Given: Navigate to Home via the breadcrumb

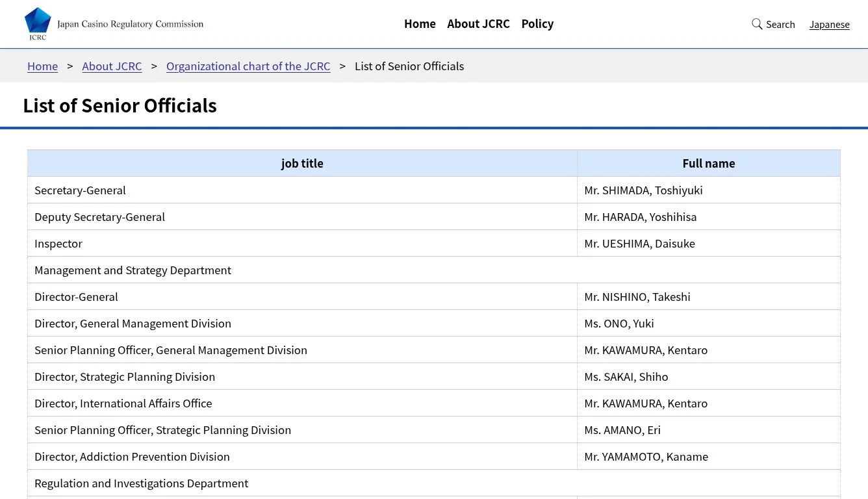Looking at the screenshot, I should 42,66.
